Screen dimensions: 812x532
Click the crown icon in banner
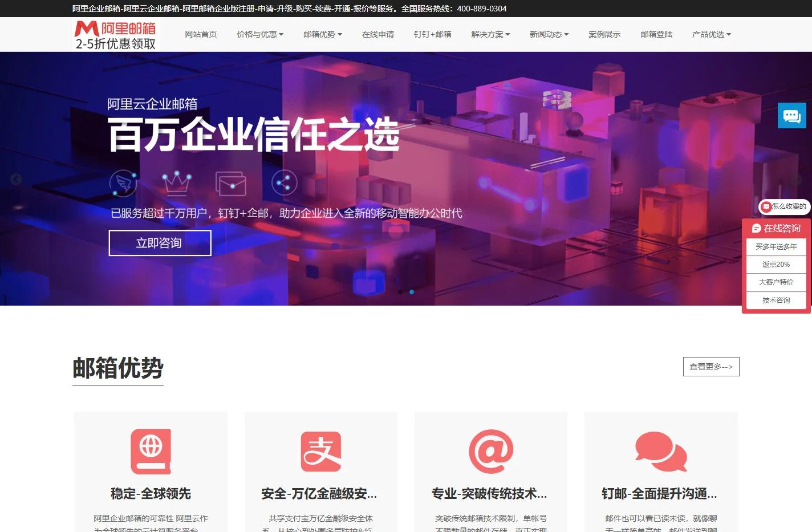pyautogui.click(x=177, y=183)
